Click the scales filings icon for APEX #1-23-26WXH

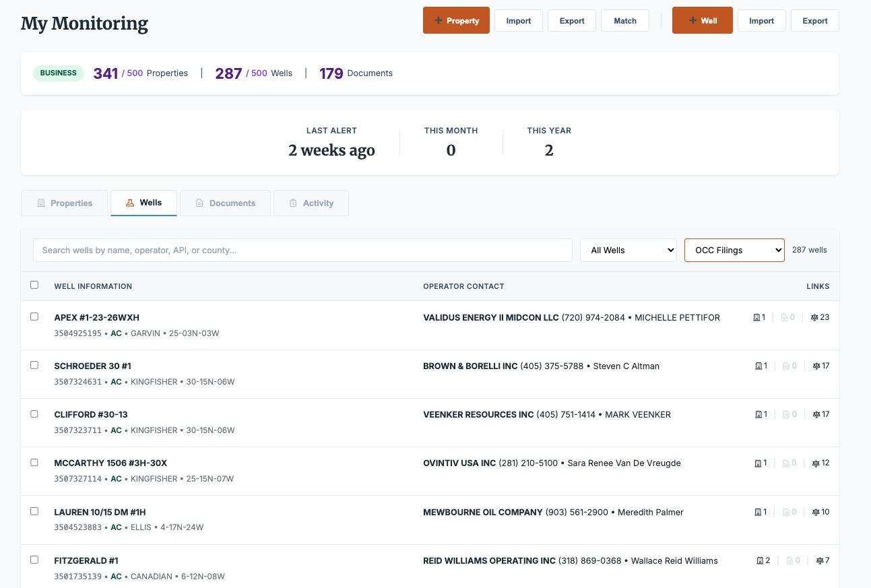tap(814, 317)
